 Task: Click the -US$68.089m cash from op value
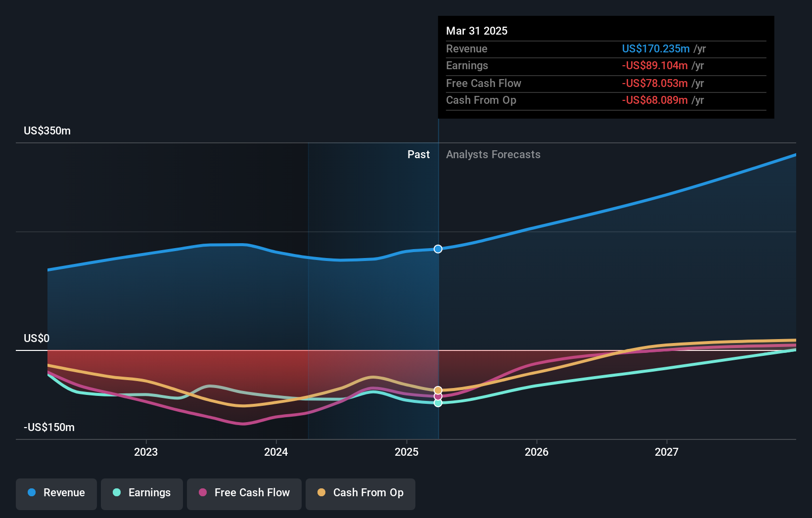coord(655,100)
